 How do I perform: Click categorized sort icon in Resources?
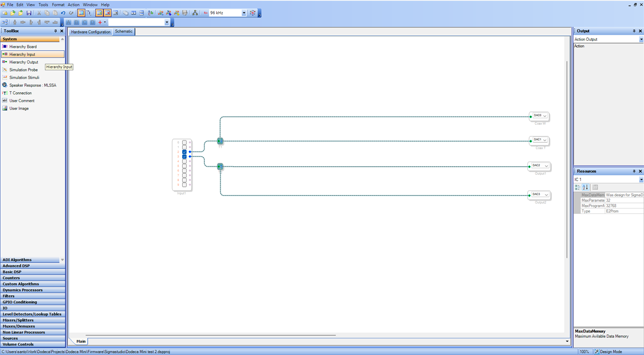(x=578, y=187)
